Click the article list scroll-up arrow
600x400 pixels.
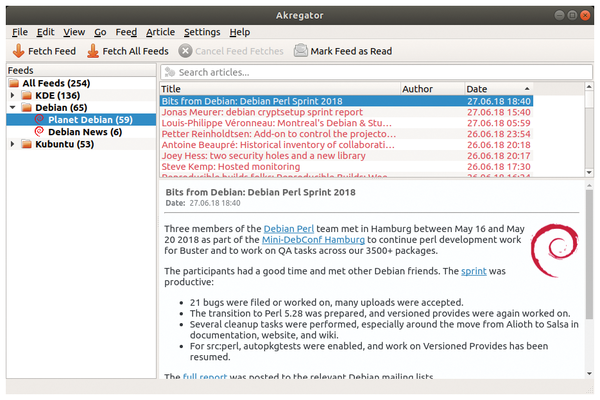(589, 87)
